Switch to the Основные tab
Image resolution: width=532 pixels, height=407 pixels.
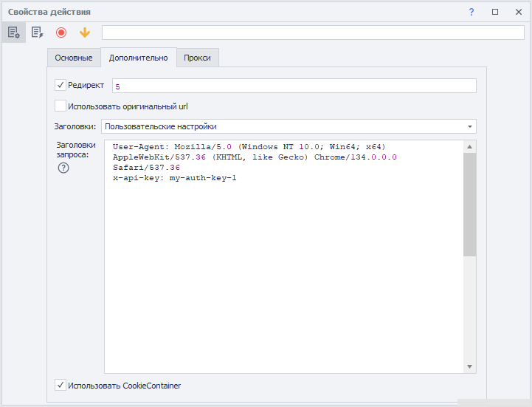click(74, 58)
